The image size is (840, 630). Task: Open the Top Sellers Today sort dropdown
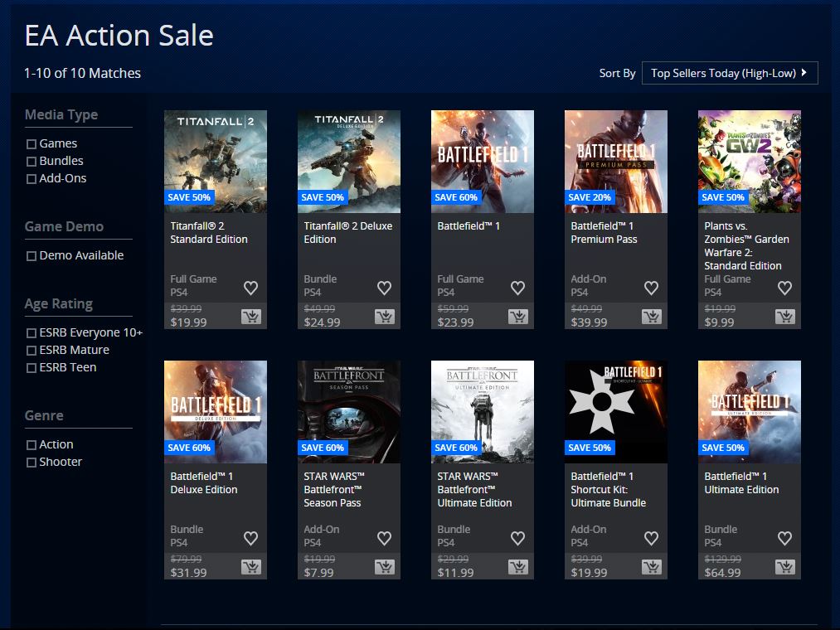[x=729, y=73]
